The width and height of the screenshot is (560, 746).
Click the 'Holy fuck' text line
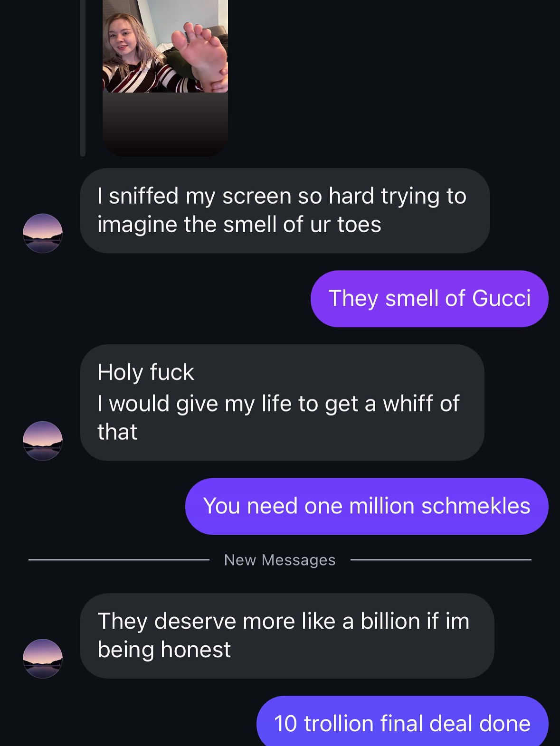[146, 372]
